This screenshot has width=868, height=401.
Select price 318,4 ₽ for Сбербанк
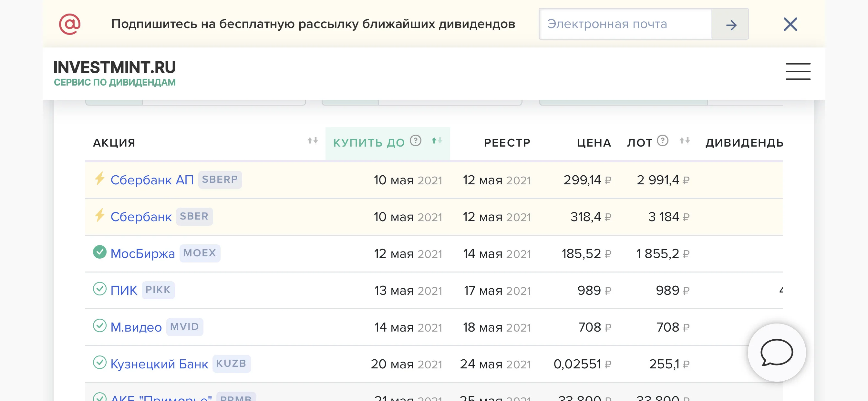click(x=591, y=217)
